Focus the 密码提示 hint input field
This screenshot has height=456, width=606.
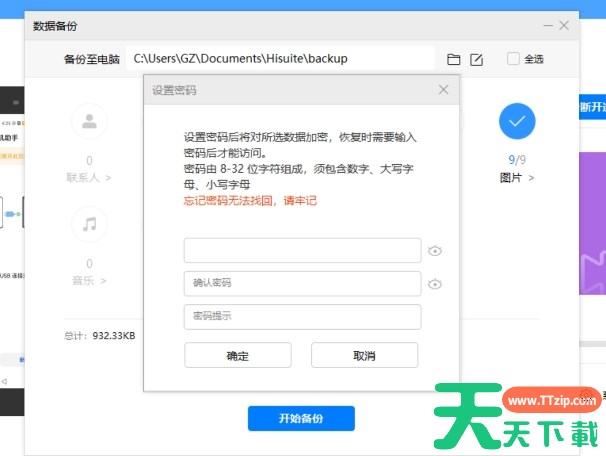302,317
